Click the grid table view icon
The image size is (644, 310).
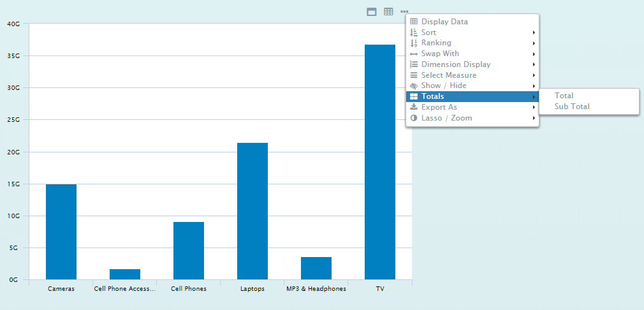click(x=388, y=11)
